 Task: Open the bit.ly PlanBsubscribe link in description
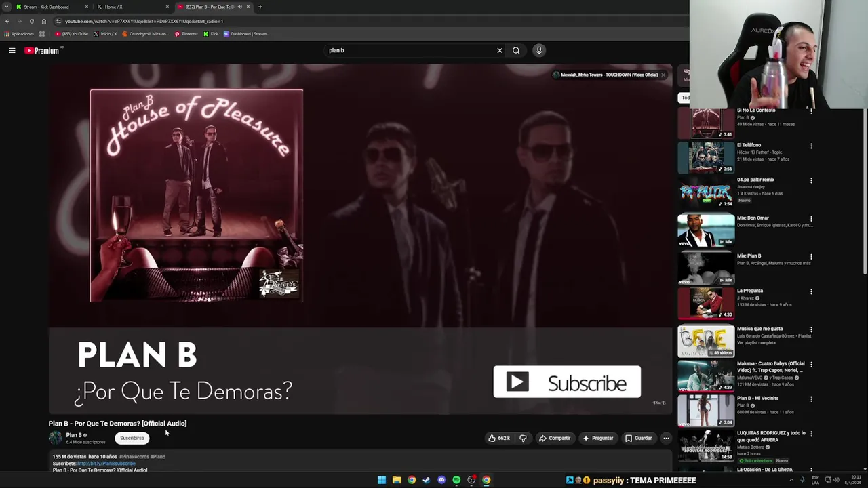[106, 464]
